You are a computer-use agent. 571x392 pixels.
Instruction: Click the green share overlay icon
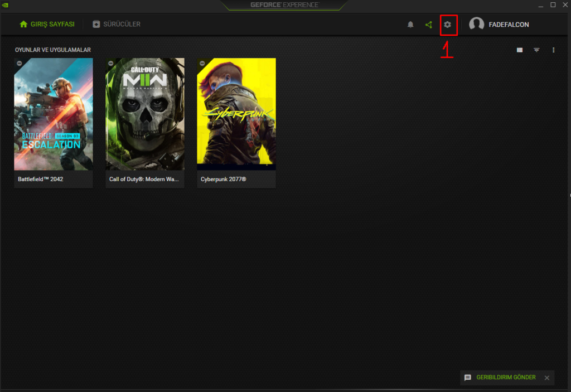pyautogui.click(x=428, y=25)
